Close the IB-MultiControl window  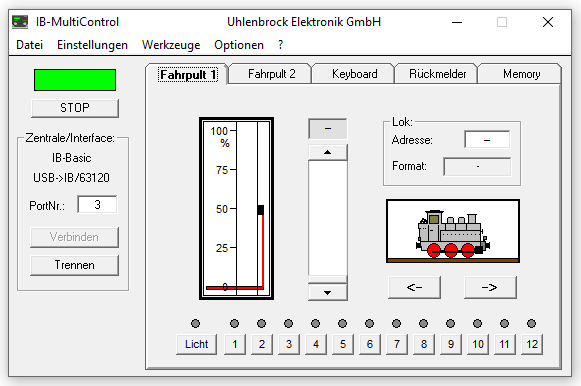548,22
